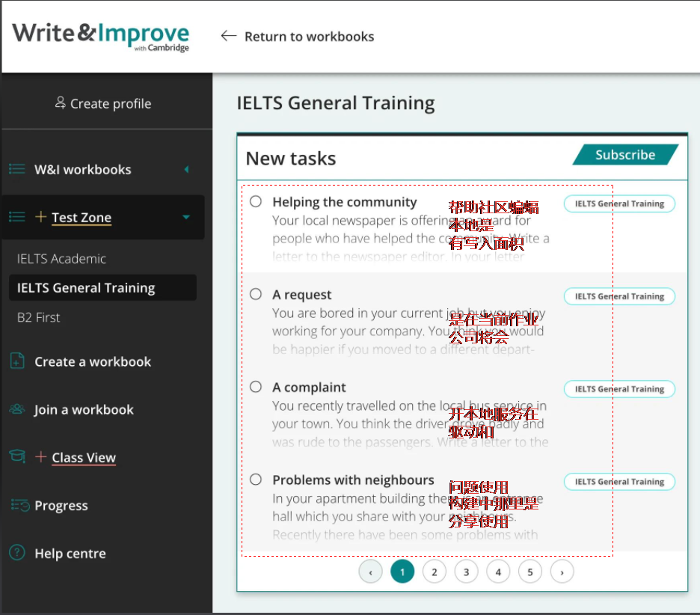Screen dimensions: 700x615
Task: Open Progress page
Action: click(61, 506)
